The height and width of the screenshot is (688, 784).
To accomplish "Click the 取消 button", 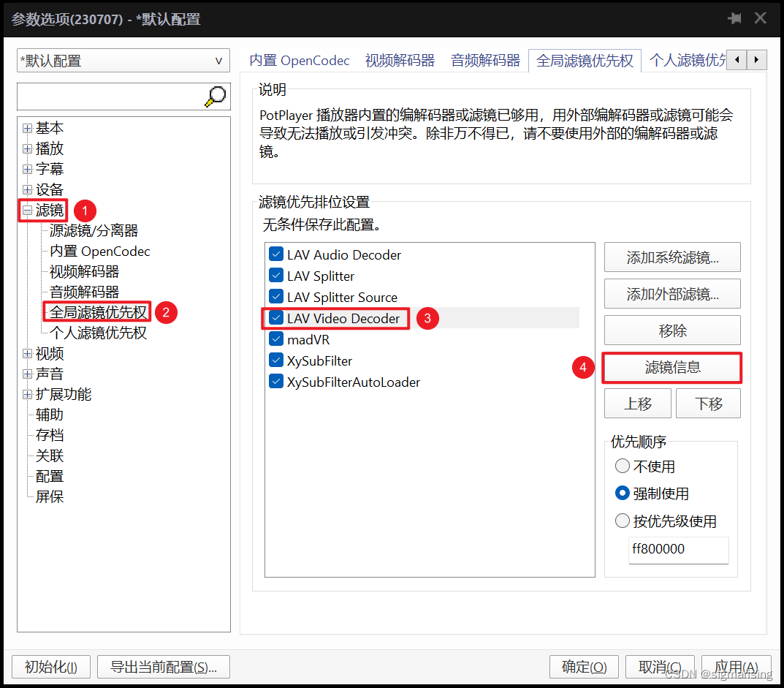I will (660, 667).
